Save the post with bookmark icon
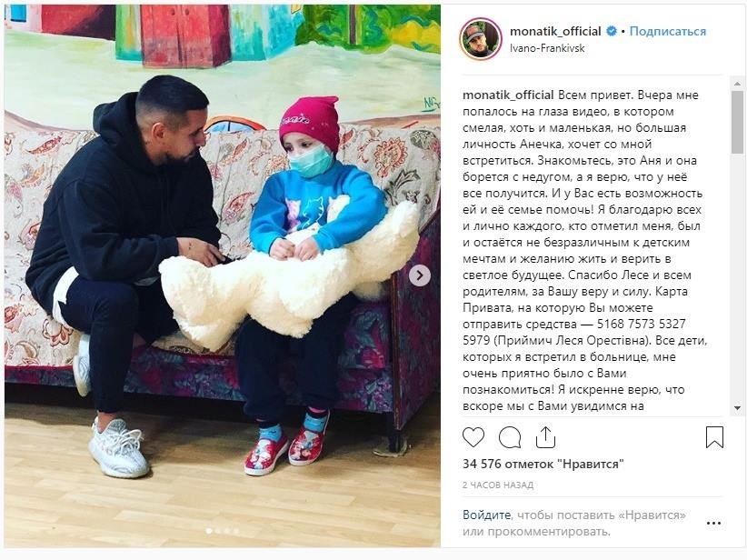This screenshot has height=560, width=747. pos(714,437)
